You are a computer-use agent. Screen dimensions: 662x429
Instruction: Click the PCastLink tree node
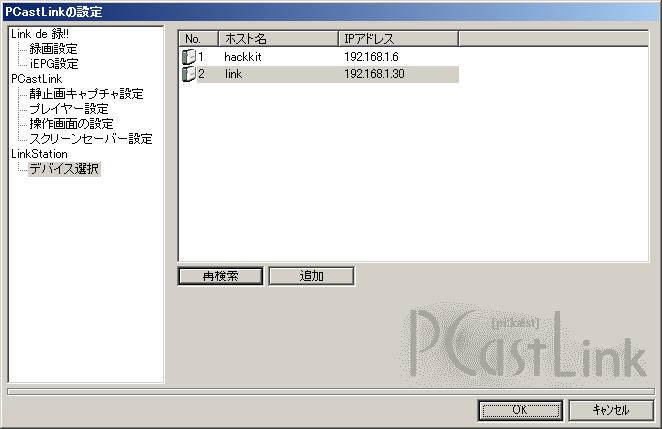coord(37,79)
